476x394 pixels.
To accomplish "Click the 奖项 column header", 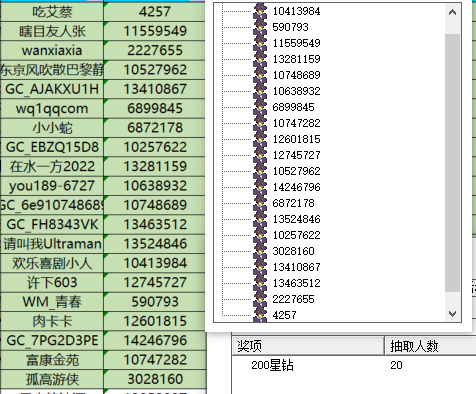I will click(308, 346).
